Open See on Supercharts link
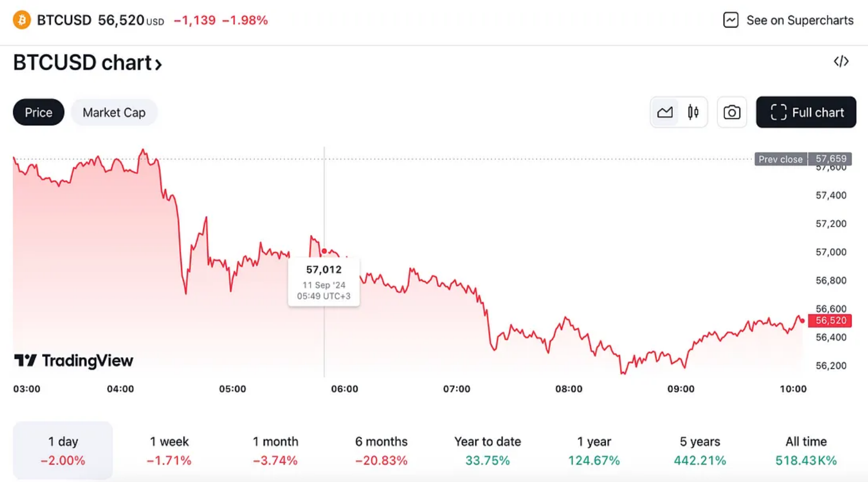868x482 pixels. click(788, 20)
